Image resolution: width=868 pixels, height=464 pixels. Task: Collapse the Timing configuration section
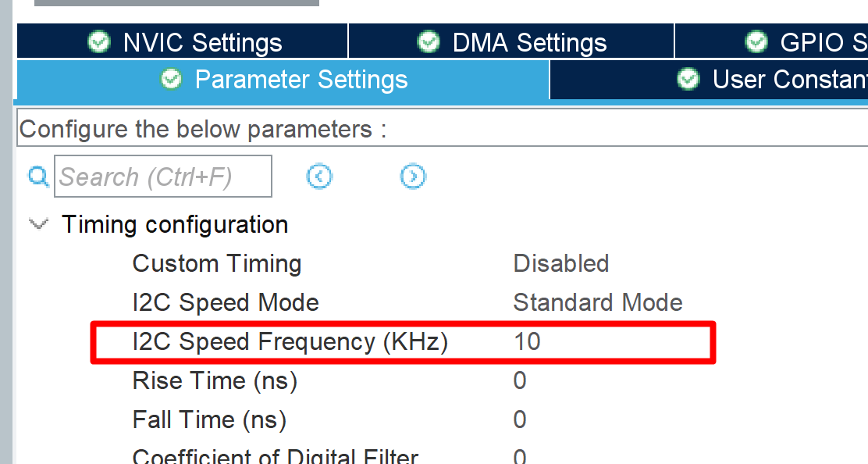[x=37, y=225]
